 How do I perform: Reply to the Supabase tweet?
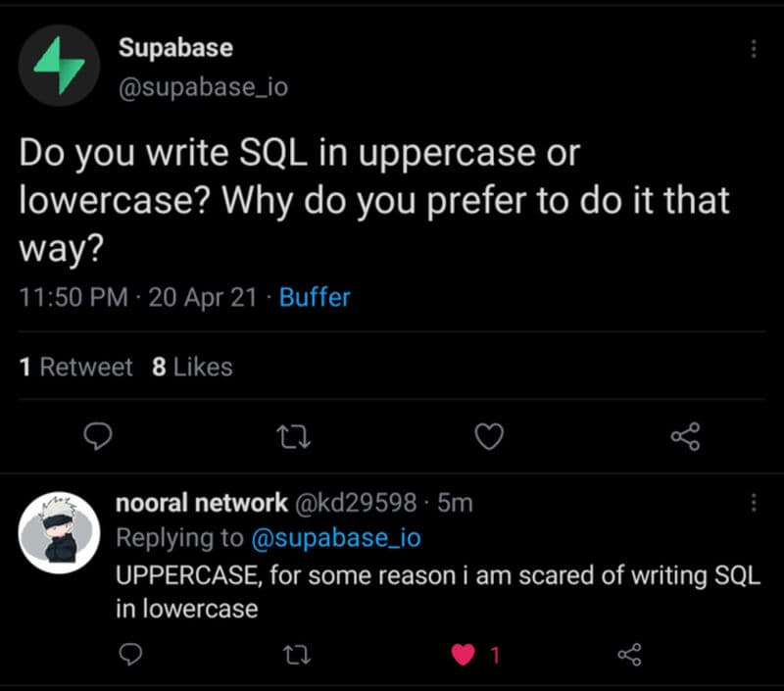97,436
